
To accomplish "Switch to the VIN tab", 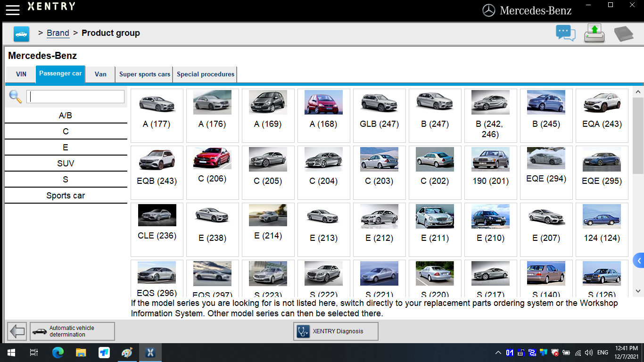I will [x=21, y=74].
